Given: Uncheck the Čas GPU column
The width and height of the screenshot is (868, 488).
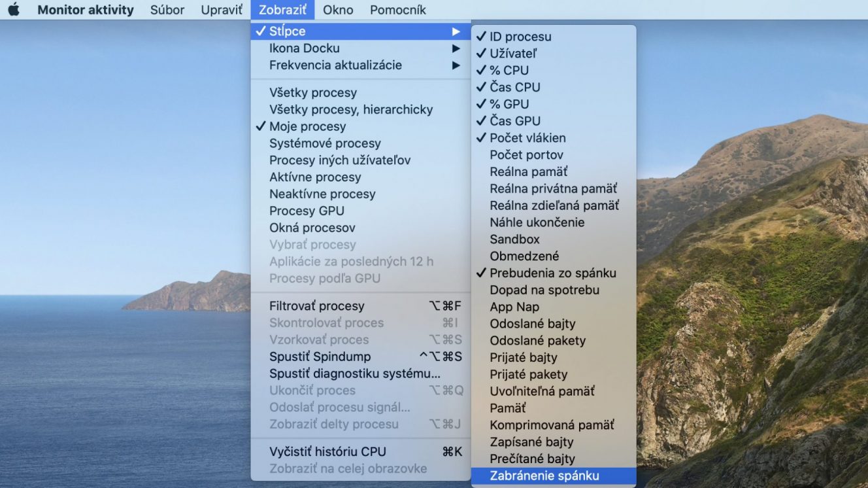Looking at the screenshot, I should coord(554,121).
